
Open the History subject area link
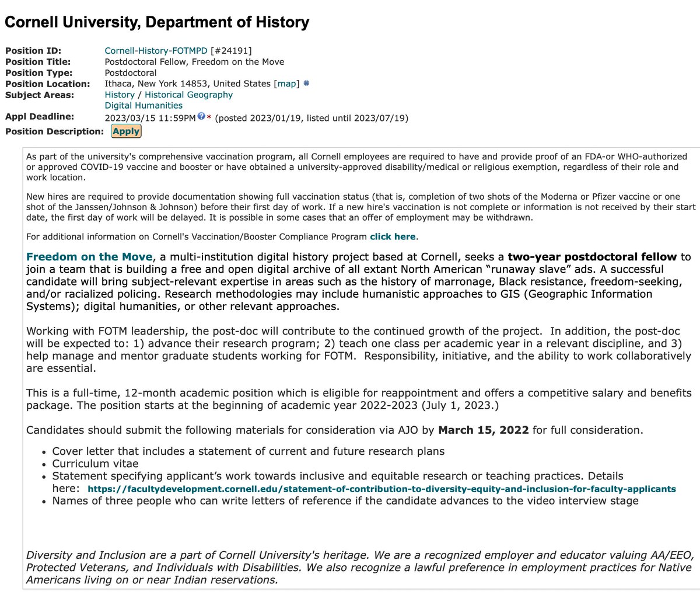tap(120, 95)
